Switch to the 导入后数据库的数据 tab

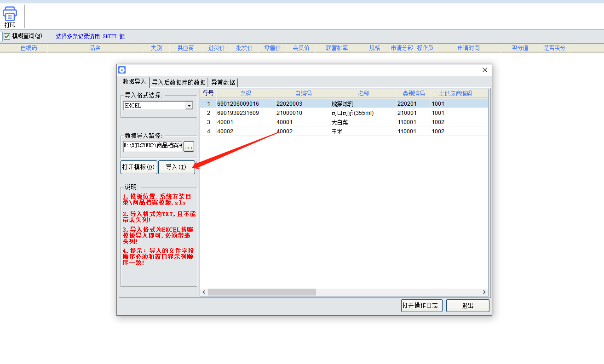click(x=178, y=82)
